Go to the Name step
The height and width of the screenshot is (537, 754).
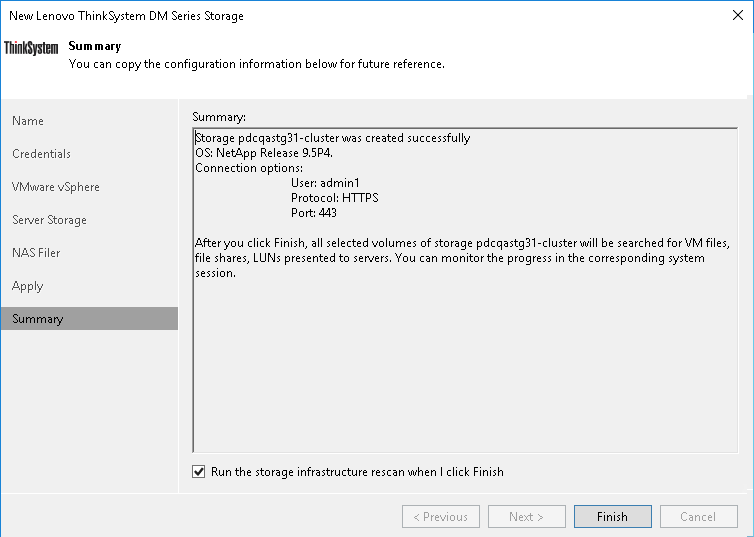click(x=28, y=121)
